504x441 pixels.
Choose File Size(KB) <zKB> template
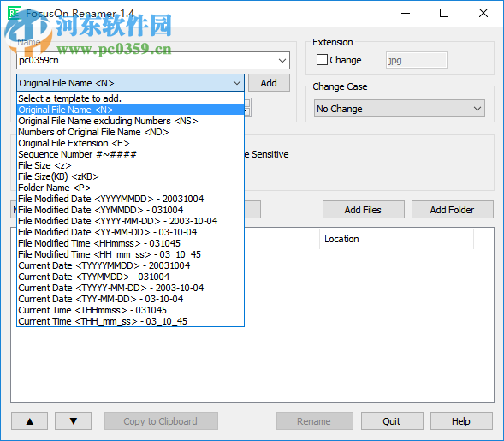coord(131,176)
